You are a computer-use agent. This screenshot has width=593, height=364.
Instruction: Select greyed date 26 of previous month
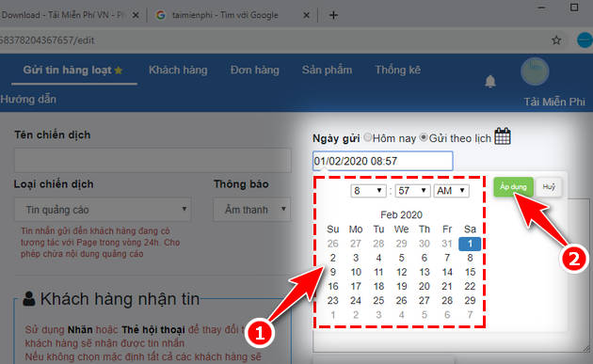coord(333,244)
